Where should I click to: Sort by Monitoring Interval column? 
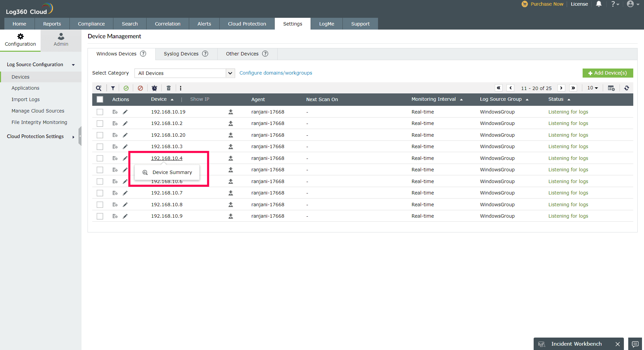(x=437, y=99)
